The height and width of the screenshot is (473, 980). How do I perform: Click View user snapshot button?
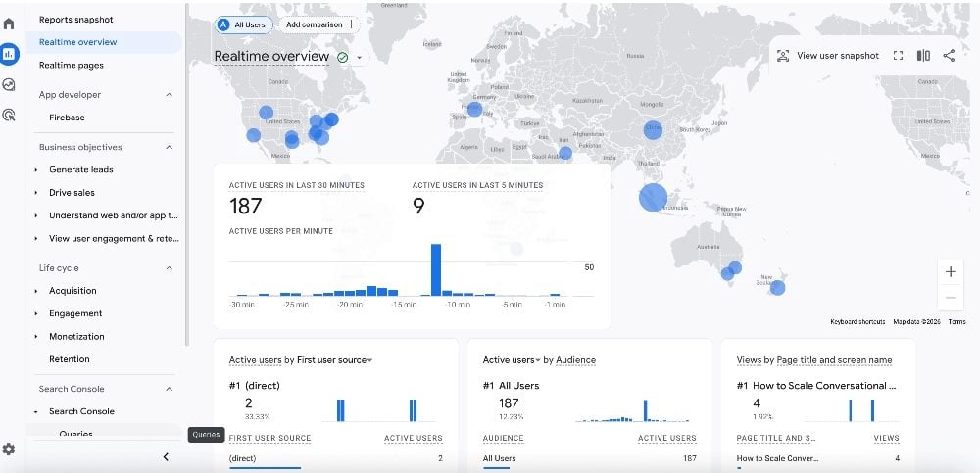click(828, 56)
